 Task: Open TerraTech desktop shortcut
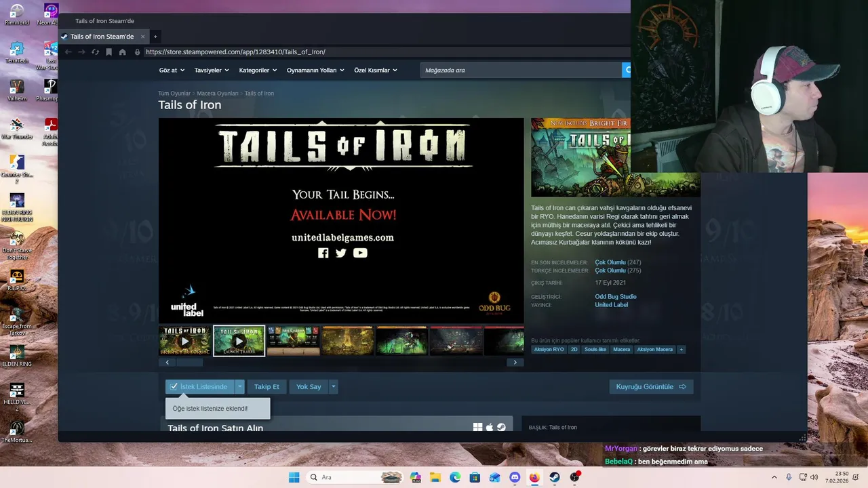tap(17, 53)
